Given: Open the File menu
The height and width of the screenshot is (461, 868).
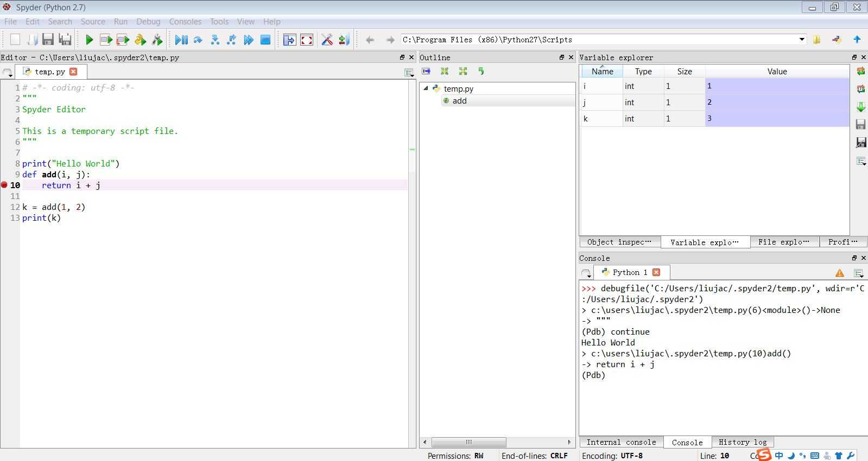Looking at the screenshot, I should (x=10, y=22).
